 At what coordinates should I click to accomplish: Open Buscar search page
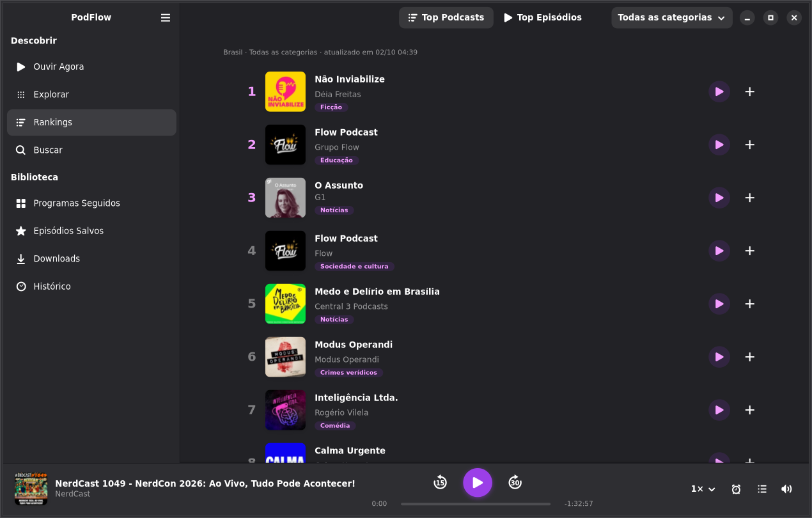coord(91,150)
